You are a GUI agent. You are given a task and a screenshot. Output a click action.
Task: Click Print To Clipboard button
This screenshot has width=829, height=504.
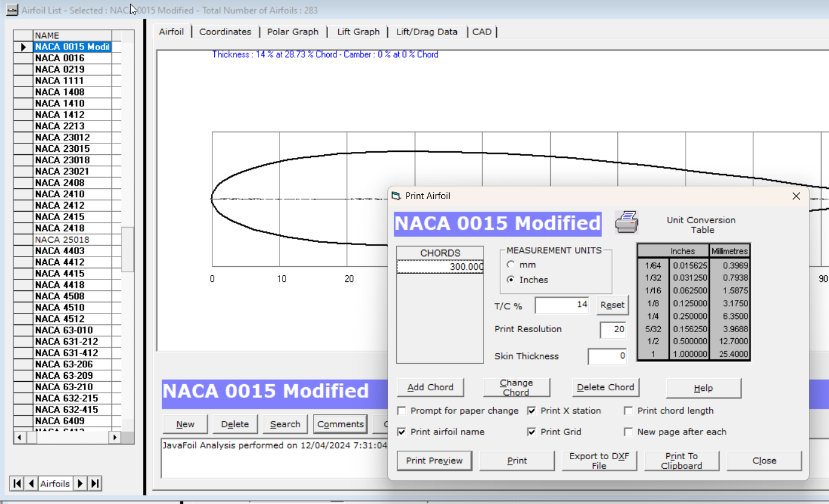click(x=681, y=461)
